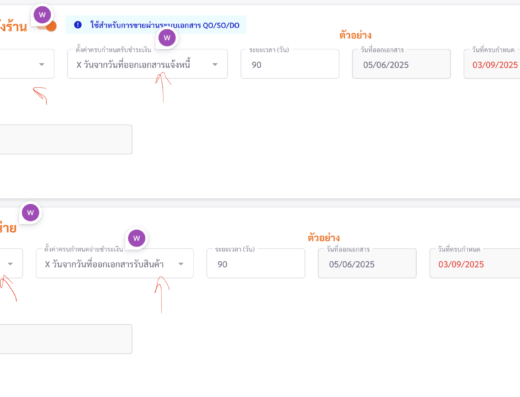Click the orange ตัวอย่าง label in the upper section

coord(355,35)
